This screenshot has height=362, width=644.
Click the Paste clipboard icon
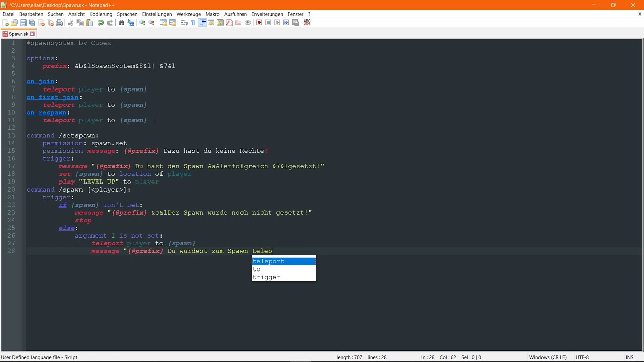click(x=89, y=23)
